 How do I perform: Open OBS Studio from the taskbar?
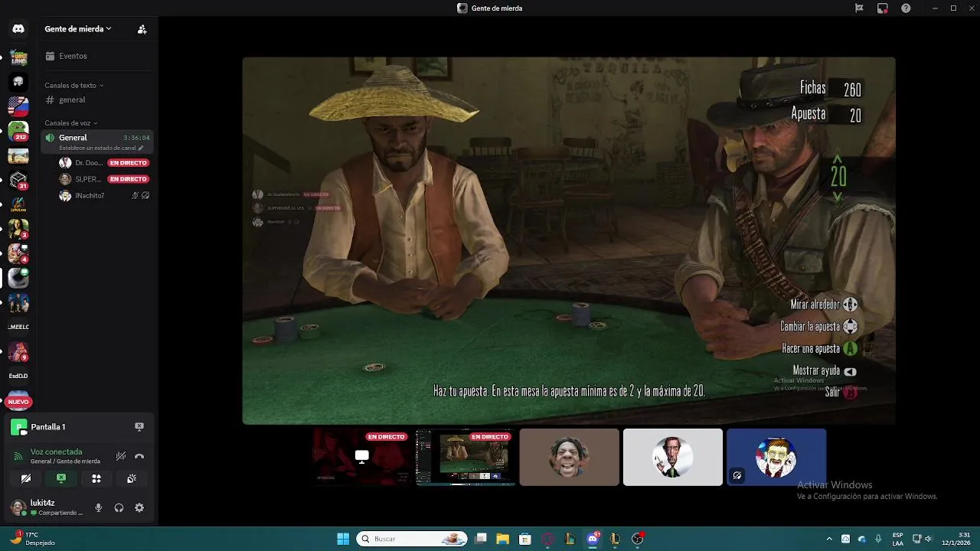point(637,539)
